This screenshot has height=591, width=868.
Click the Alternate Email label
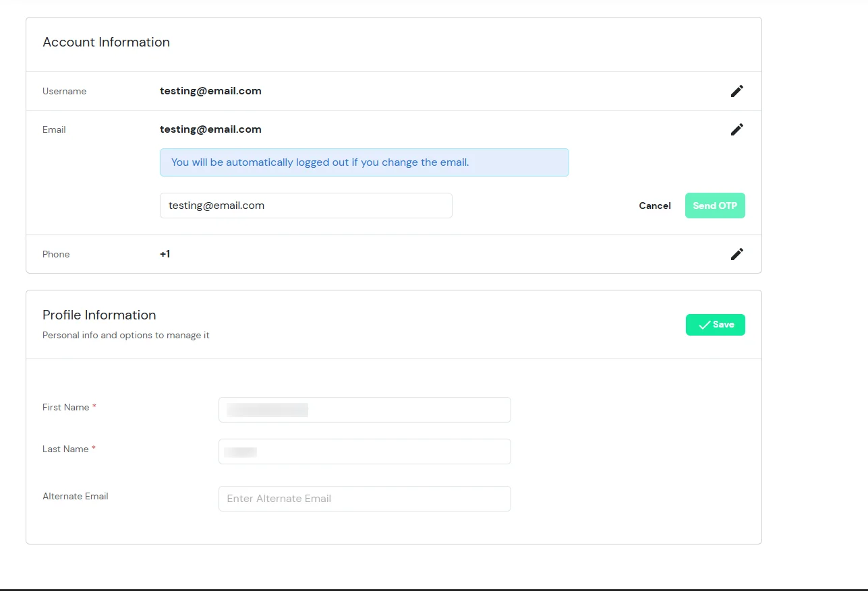(x=75, y=496)
